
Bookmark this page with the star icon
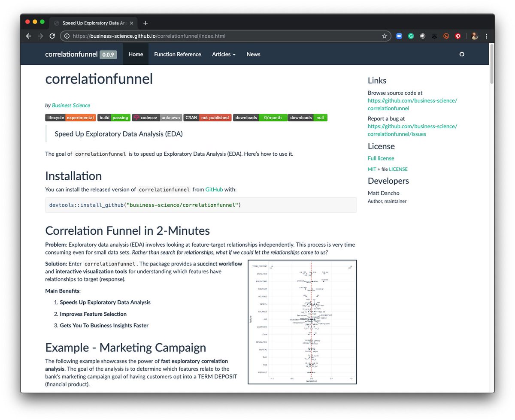point(384,36)
